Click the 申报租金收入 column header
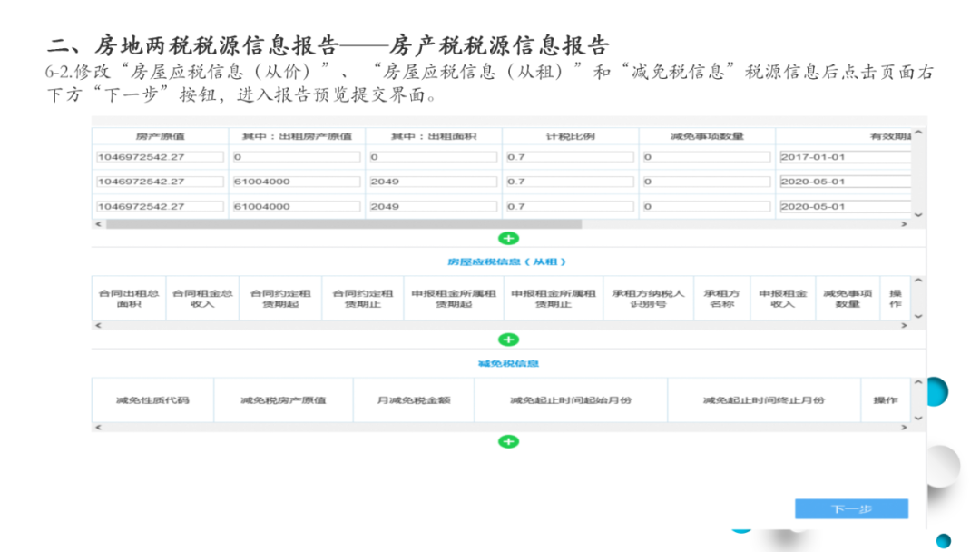This screenshot has width=980, height=552. coord(782,298)
